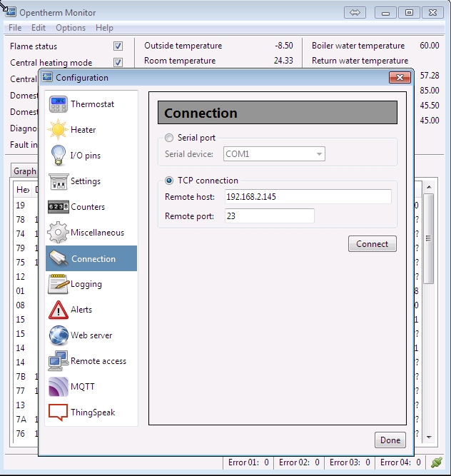Click the Error 03 status entry
The image size is (451, 476).
[350, 462]
